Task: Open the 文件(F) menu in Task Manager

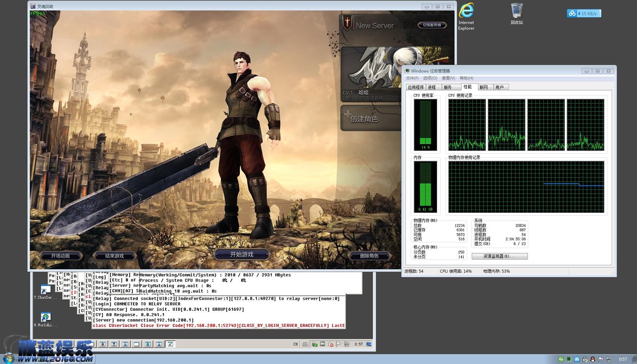Action: click(412, 78)
